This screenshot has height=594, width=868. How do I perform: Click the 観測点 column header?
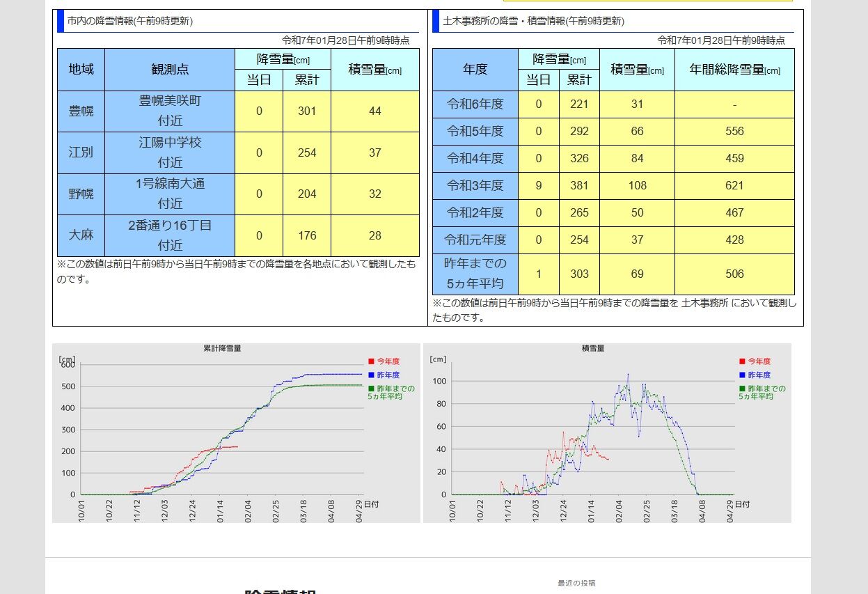point(170,70)
